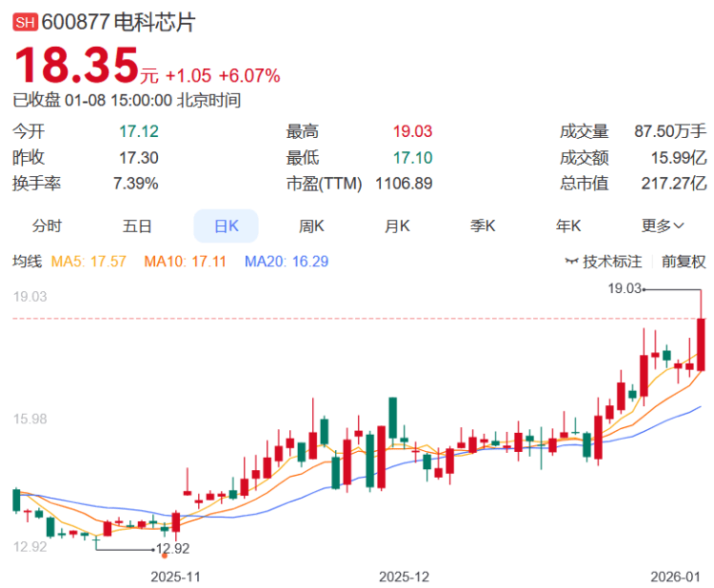Viewport: 714px width, 588px height.
Task: Click the 技术标注 indicator icon
Action: pos(571,262)
